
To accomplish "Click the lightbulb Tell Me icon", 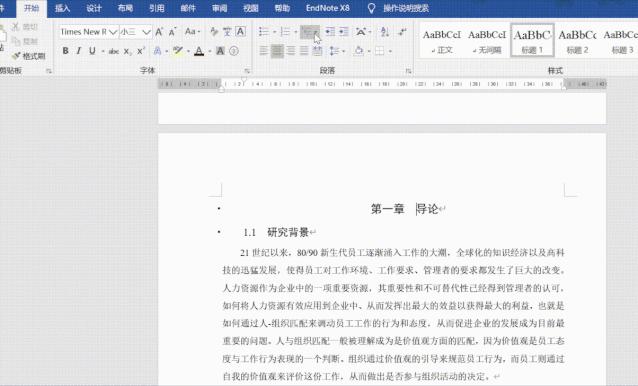I will pyautogui.click(x=371, y=8).
